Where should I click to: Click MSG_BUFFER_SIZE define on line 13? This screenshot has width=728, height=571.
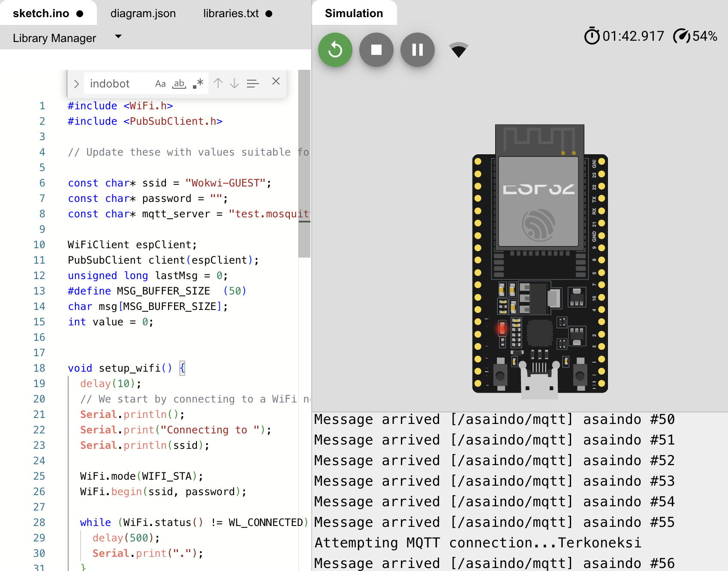point(163,291)
